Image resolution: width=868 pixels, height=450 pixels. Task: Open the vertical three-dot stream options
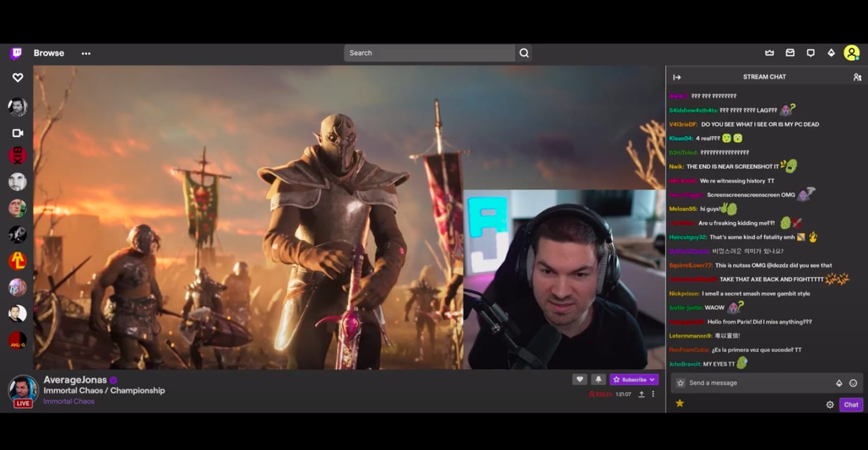click(x=653, y=394)
